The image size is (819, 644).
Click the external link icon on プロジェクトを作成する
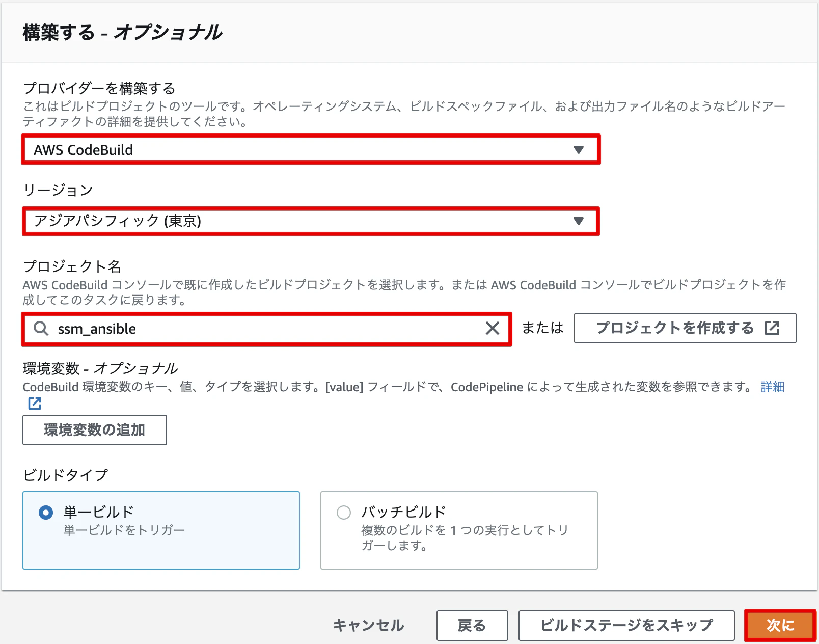point(772,328)
